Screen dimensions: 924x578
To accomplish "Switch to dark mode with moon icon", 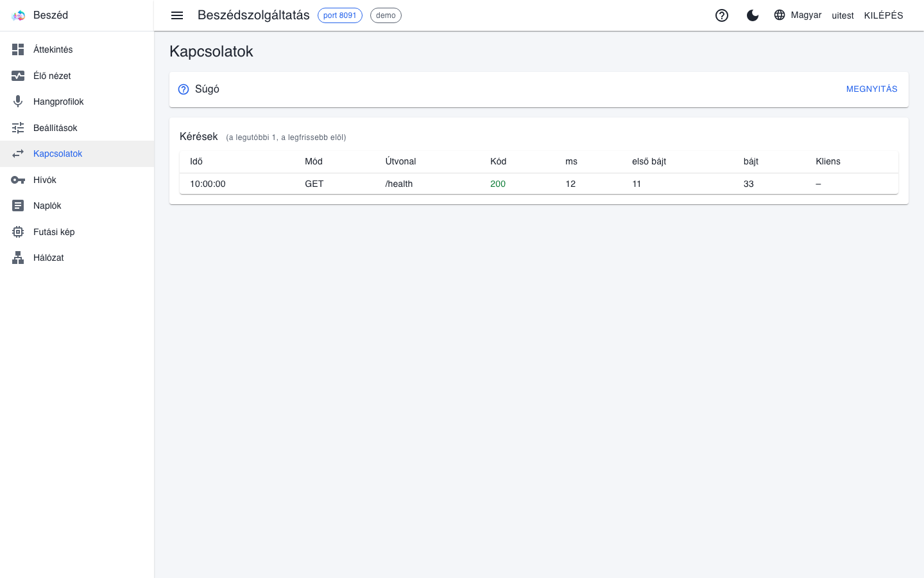I will click(753, 15).
